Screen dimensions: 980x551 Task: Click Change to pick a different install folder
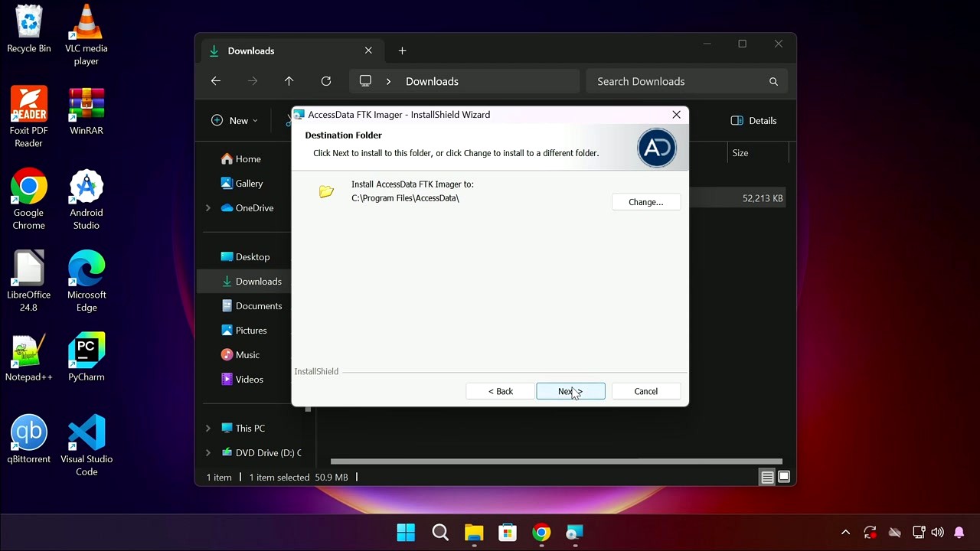[x=645, y=201]
